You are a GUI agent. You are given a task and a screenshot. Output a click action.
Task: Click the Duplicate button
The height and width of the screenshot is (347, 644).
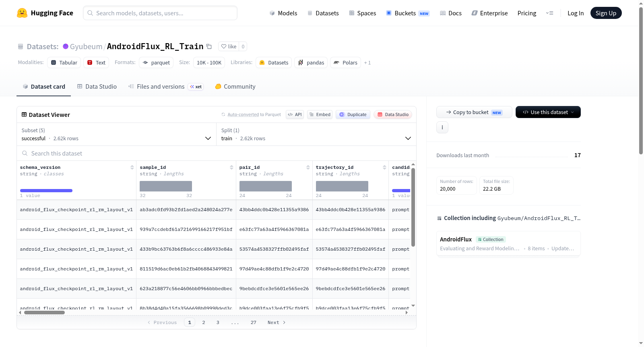(x=353, y=114)
